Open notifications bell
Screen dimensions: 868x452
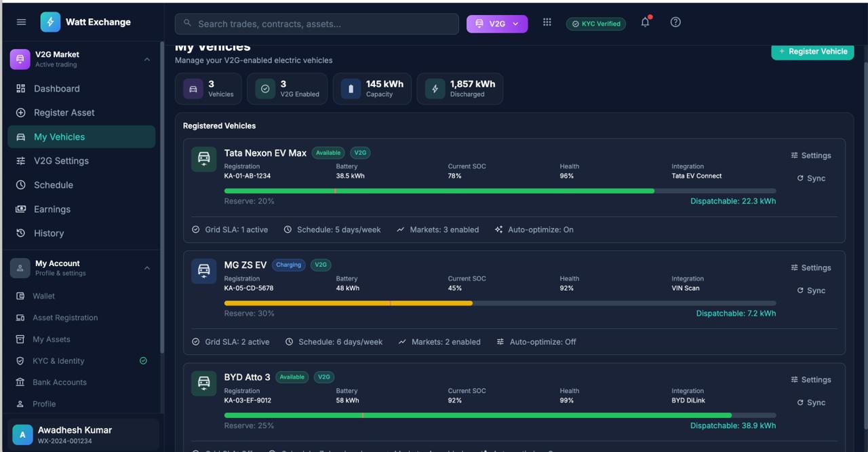[x=645, y=22]
